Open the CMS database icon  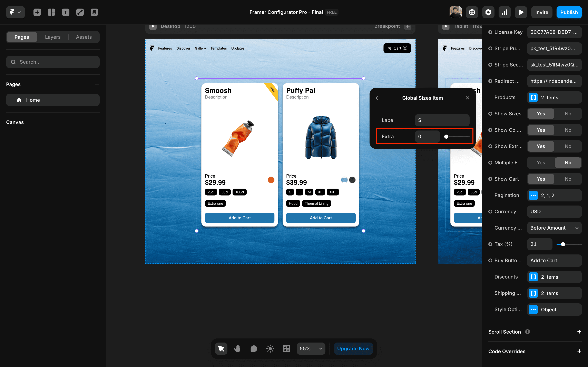[94, 12]
